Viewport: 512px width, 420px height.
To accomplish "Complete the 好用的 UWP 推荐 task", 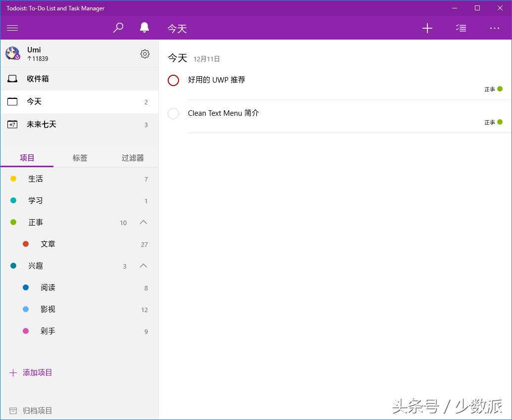I will [174, 80].
